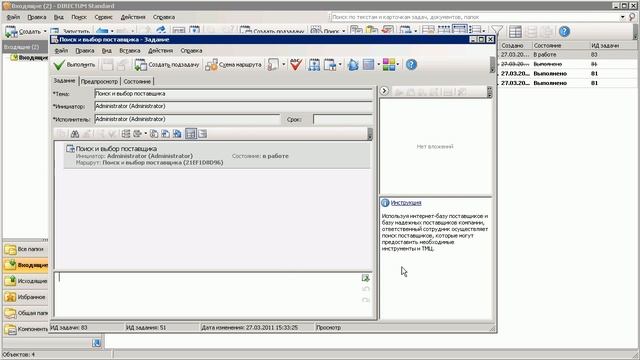Toggle the alternate layout view icon
This screenshot has width=640, height=360.
[x=202, y=134]
